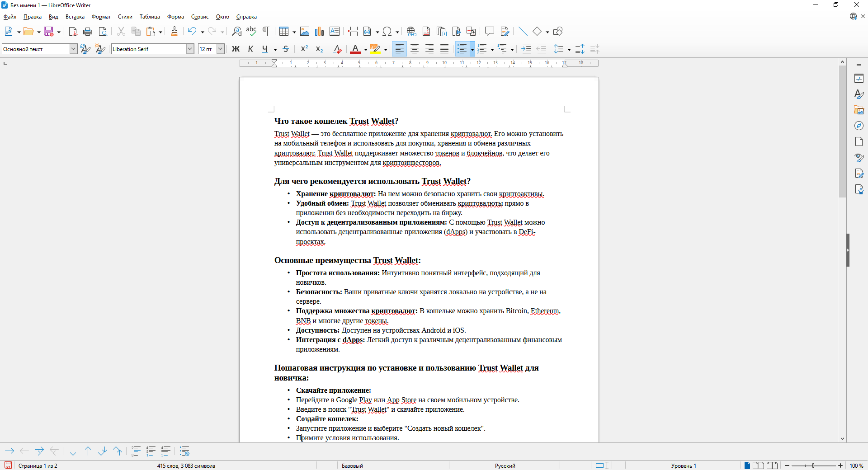
Task: Open the Формат menu
Action: (x=101, y=17)
